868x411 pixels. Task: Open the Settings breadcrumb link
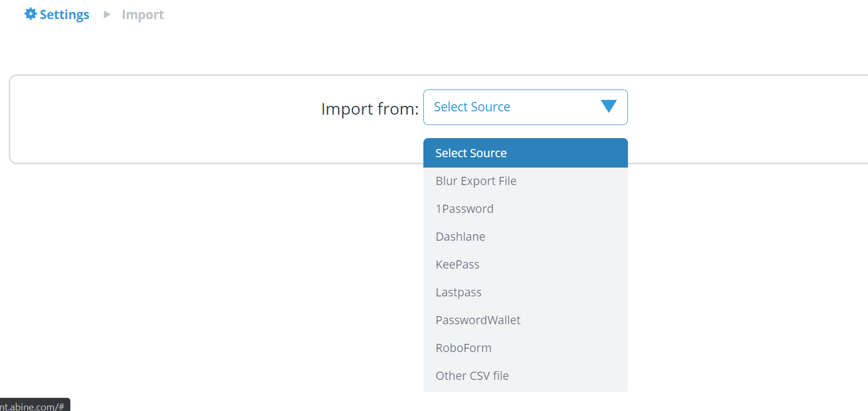[57, 14]
